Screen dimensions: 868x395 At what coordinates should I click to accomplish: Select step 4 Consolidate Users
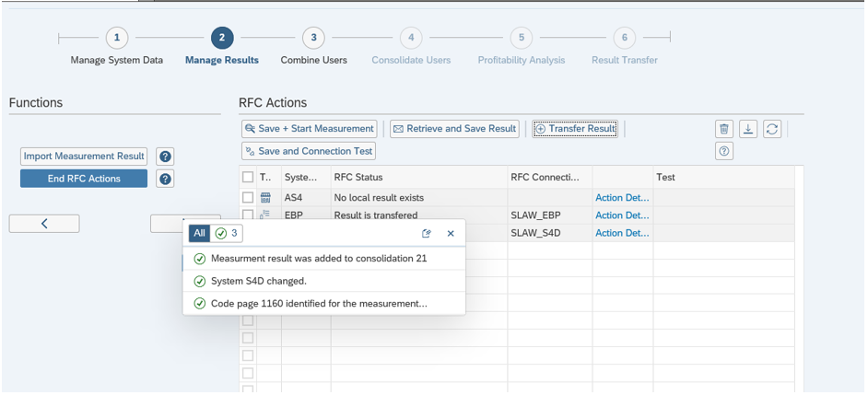click(x=411, y=38)
